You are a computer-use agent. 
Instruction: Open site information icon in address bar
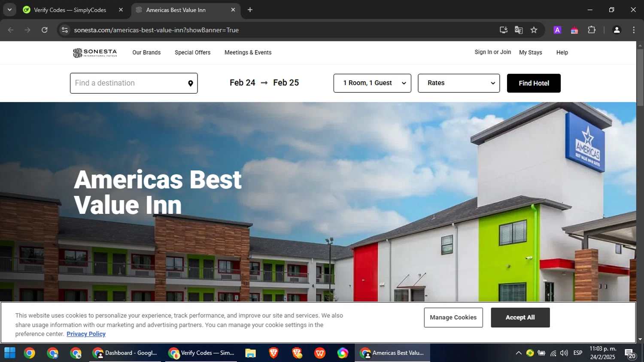tap(65, 30)
